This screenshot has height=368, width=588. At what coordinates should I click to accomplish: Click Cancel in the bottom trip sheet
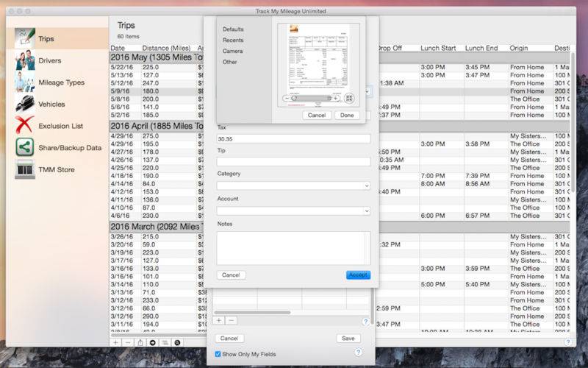(229, 339)
